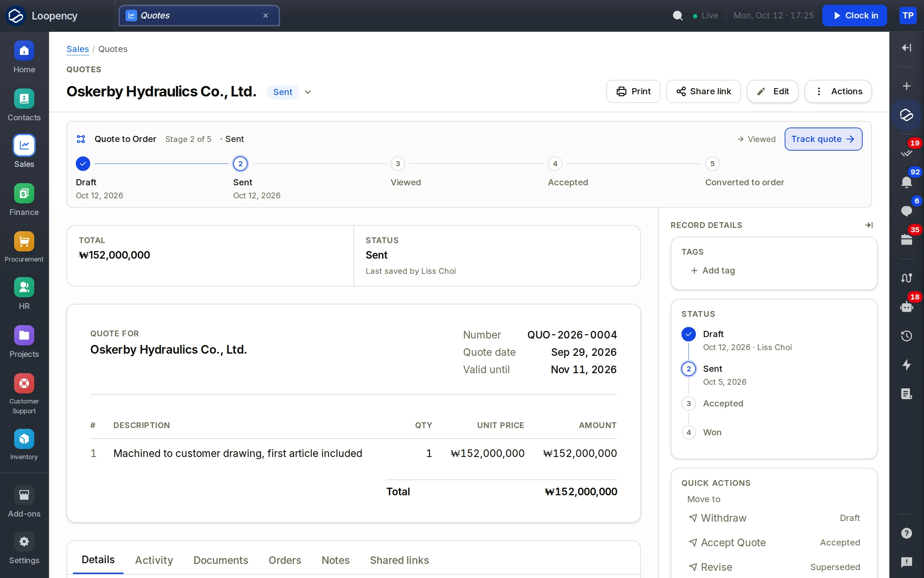The image size is (924, 578).
Task: Open help question mark icon
Action: click(x=906, y=533)
